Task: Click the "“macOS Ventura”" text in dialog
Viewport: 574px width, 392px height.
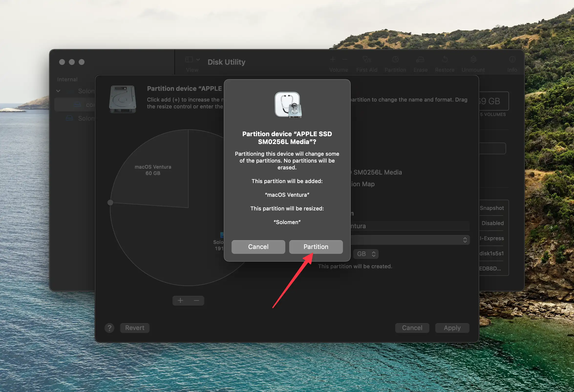Action: point(287,195)
